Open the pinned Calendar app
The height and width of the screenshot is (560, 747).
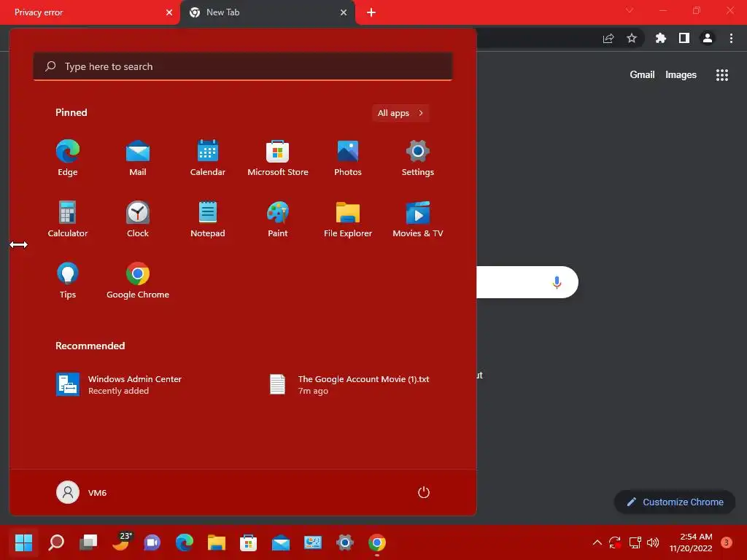coord(208,158)
